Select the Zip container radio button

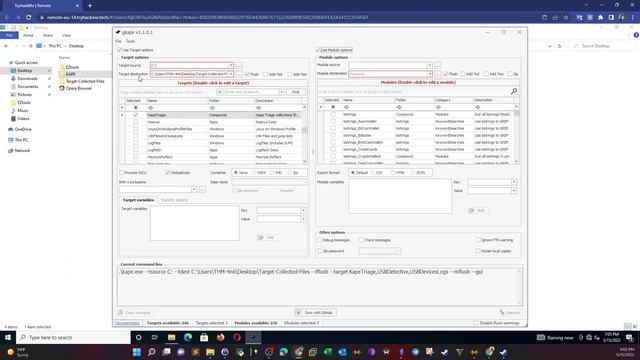point(290,173)
